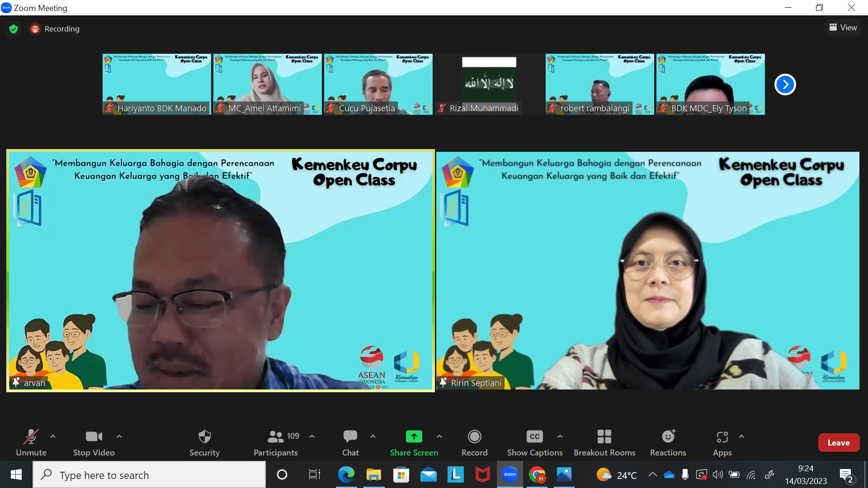Expand the Apps options arrow
Screen dimensions: 868x488
click(741, 436)
